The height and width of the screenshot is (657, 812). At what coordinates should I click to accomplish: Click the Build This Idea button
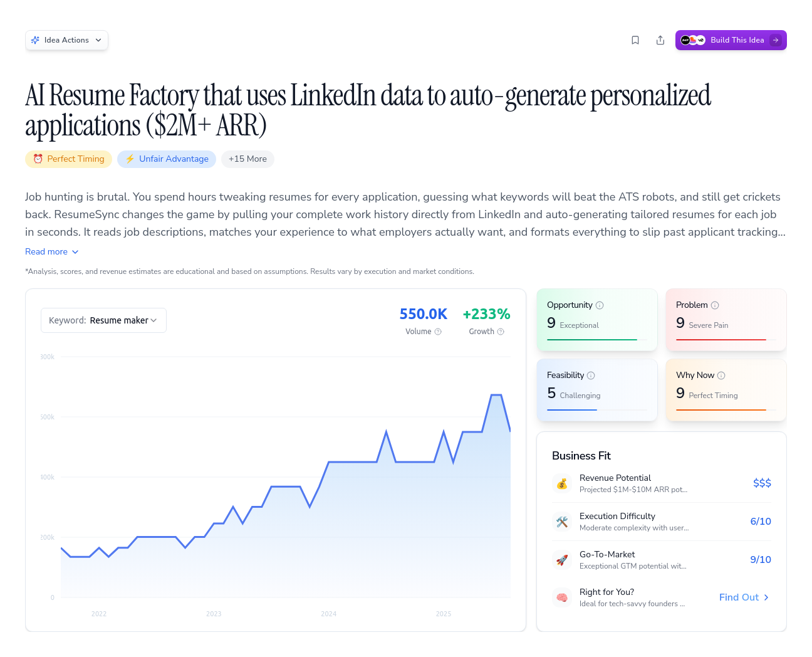click(731, 40)
